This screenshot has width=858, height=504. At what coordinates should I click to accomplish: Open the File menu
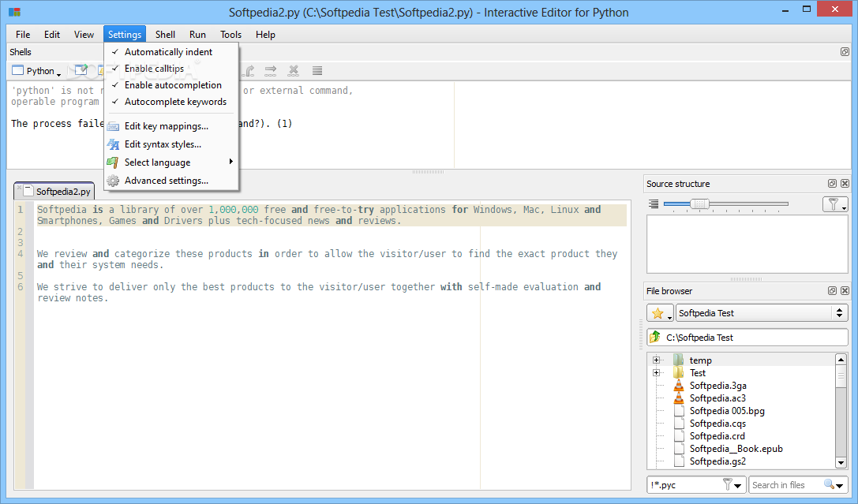tap(23, 35)
